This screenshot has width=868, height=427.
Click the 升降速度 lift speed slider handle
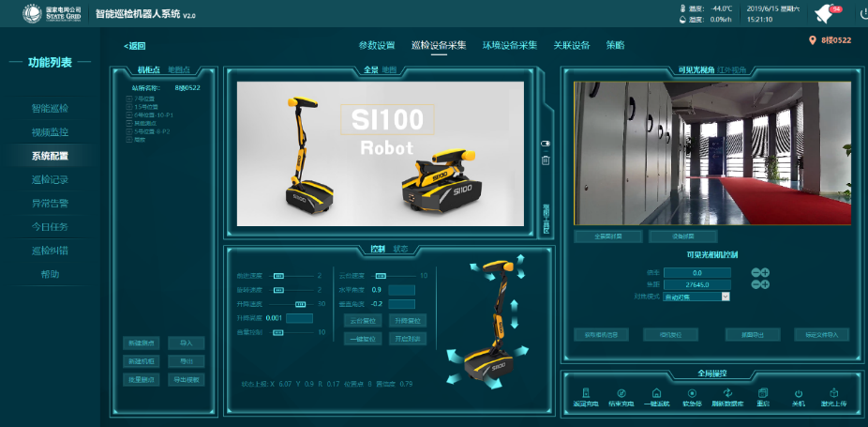pyautogui.click(x=301, y=304)
